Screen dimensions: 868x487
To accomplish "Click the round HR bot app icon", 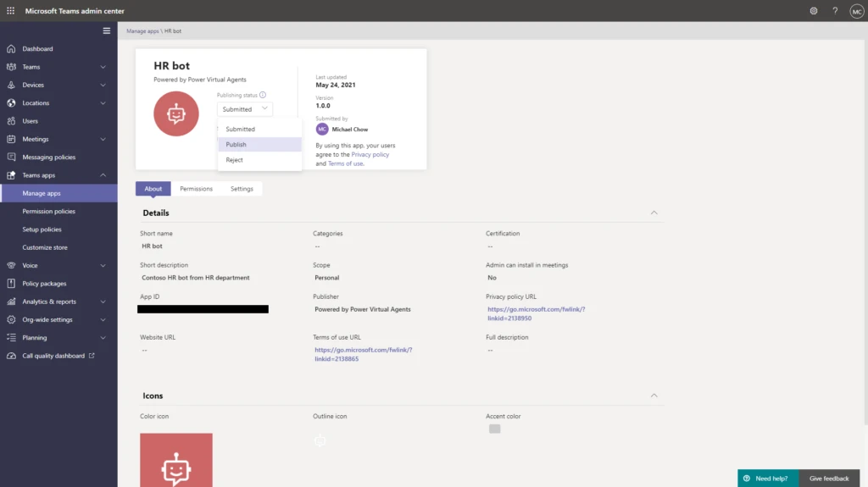I will point(176,113).
